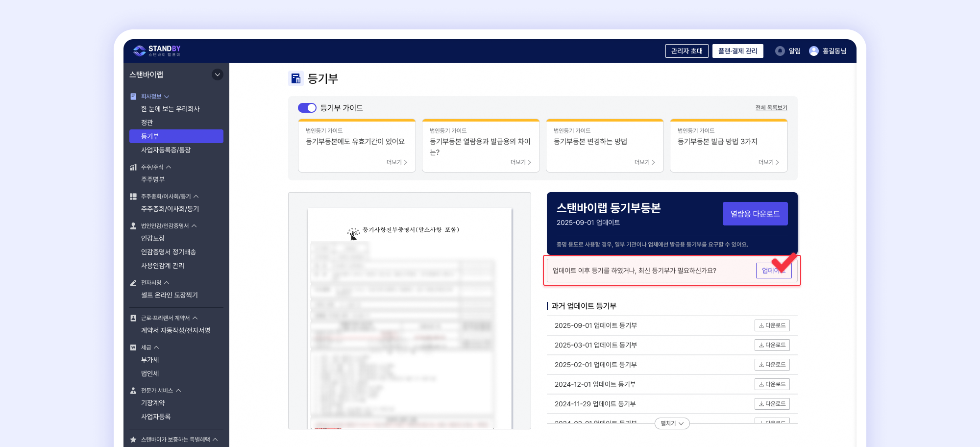This screenshot has height=447, width=980.
Task: Click the STANDBY logo icon
Action: (x=140, y=50)
